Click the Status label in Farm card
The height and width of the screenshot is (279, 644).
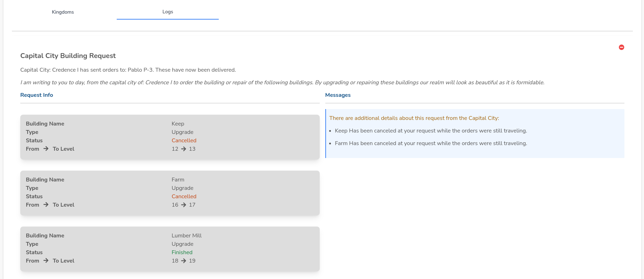[34, 196]
